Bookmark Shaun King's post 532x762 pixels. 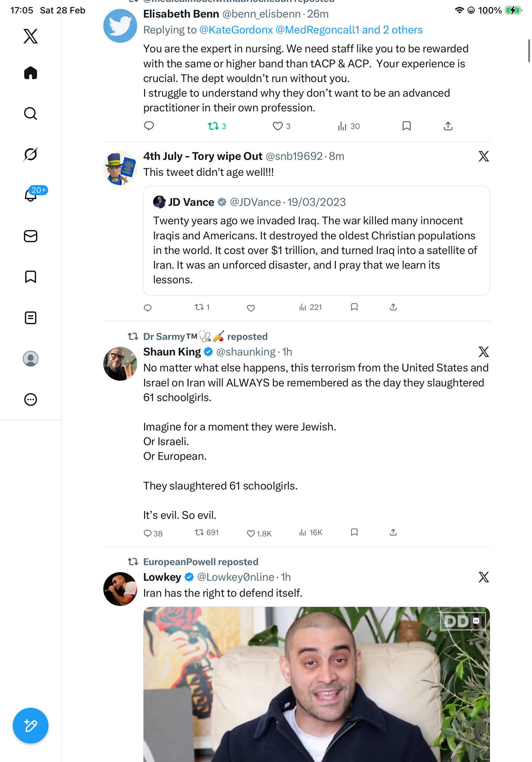click(354, 532)
